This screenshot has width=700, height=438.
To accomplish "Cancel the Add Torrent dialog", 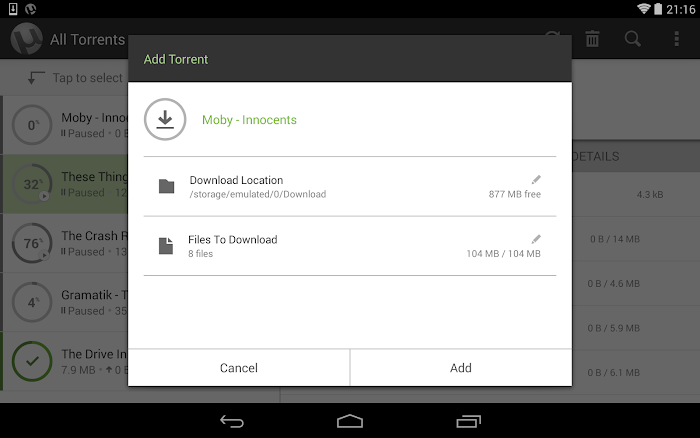I will [x=239, y=368].
